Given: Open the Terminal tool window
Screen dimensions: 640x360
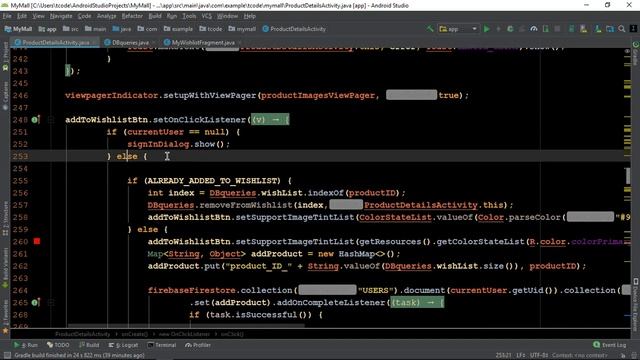Looking at the screenshot, I should pyautogui.click(x=162, y=345).
